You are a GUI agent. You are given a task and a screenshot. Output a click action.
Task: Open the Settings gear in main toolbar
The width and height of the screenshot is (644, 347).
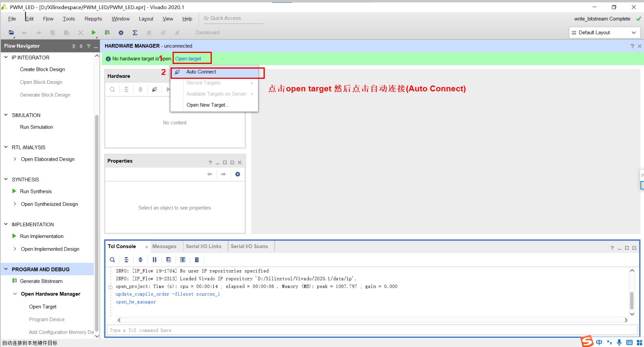click(121, 33)
